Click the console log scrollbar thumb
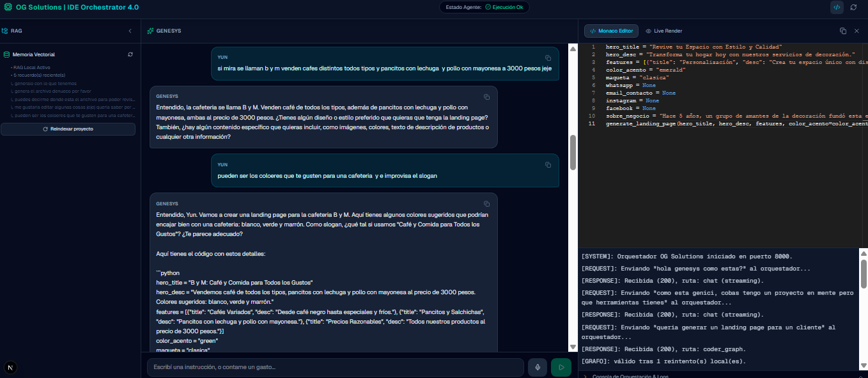 [x=864, y=274]
